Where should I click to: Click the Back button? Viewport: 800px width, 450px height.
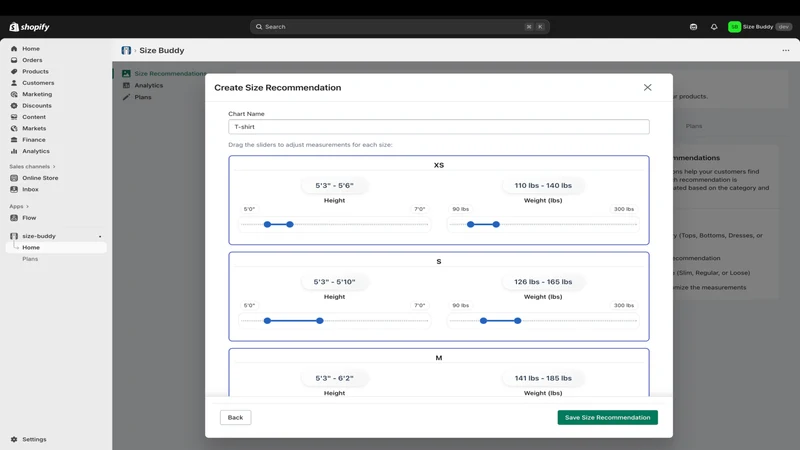[x=235, y=417]
